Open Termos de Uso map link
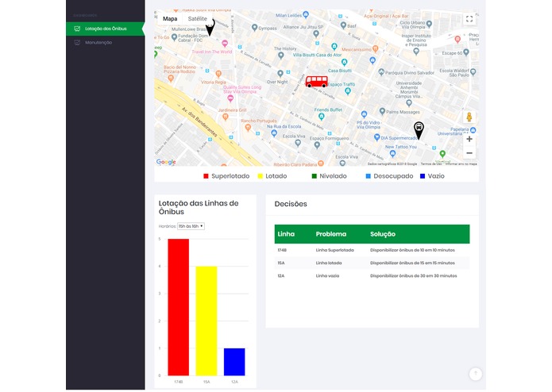The width and height of the screenshot is (552, 392). point(431,163)
